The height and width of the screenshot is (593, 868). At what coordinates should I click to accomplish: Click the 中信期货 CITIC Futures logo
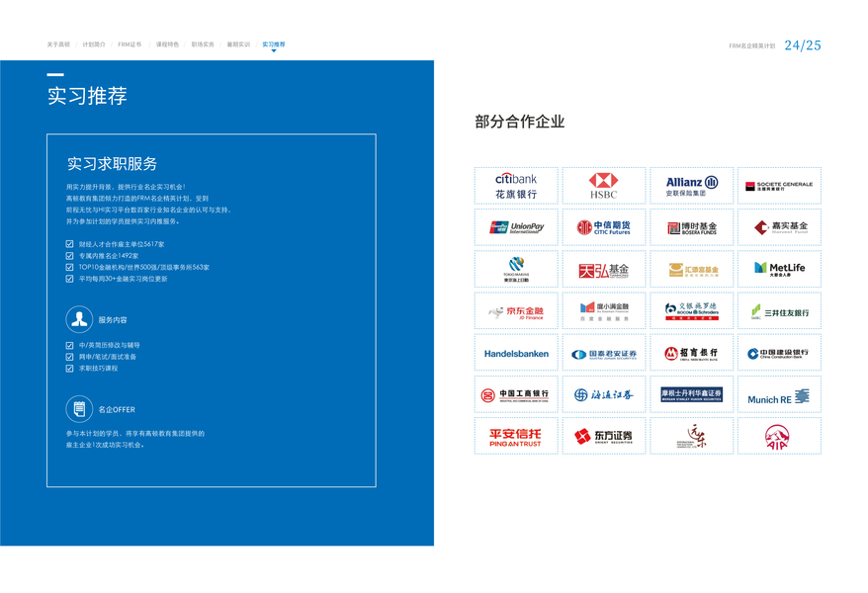[603, 227]
